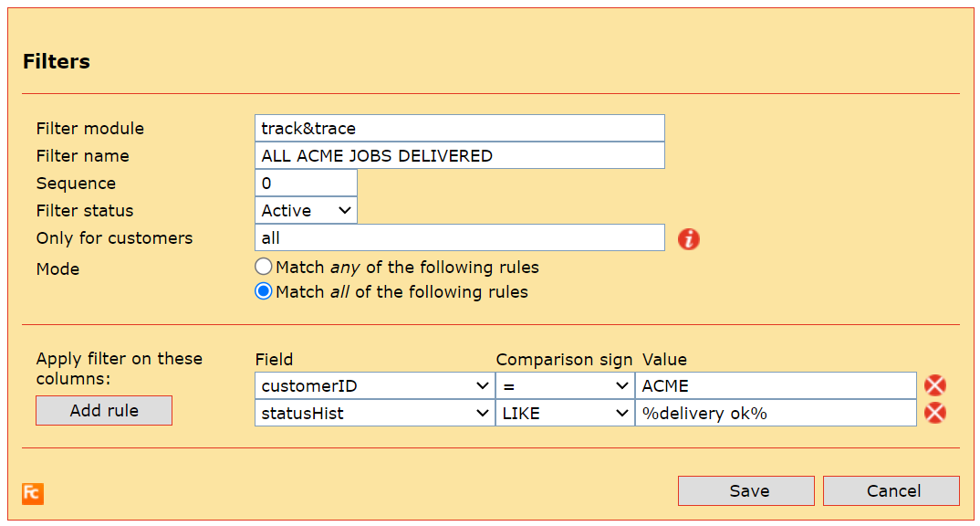Open the Filter status dropdown

[x=306, y=211]
